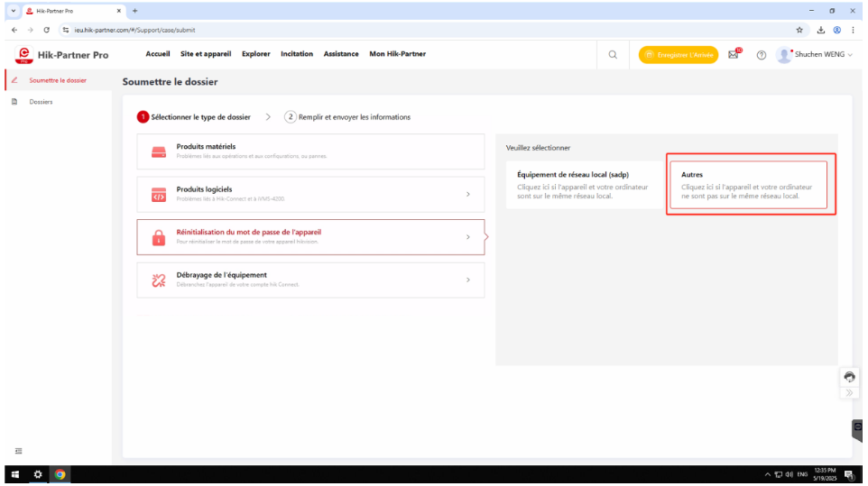Click the ENG language indicator in taskbar

tap(802, 474)
